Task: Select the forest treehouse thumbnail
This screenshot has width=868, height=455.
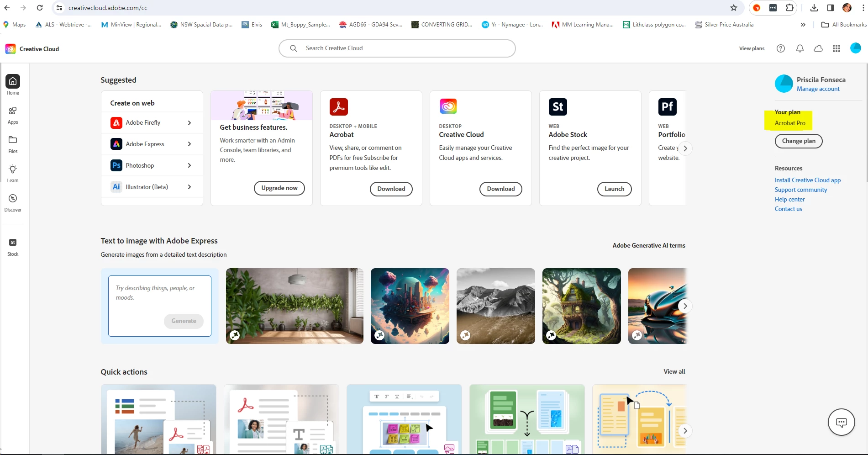Action: [x=582, y=306]
